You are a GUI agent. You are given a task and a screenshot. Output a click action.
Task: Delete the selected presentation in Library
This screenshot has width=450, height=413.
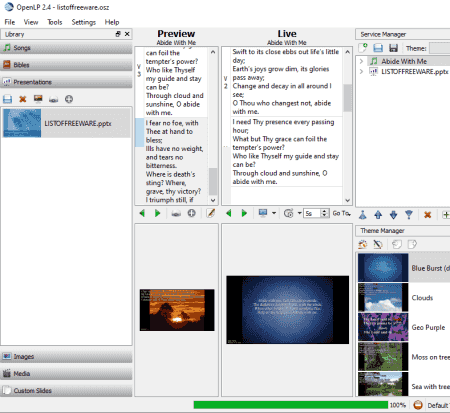pos(23,99)
